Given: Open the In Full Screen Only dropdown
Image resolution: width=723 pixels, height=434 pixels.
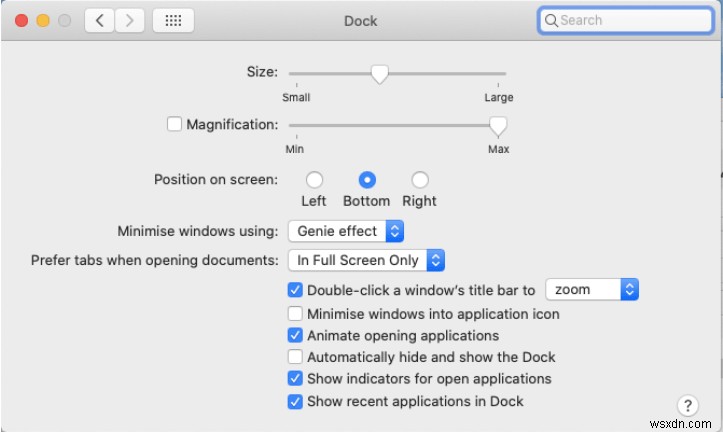Looking at the screenshot, I should coord(367,260).
